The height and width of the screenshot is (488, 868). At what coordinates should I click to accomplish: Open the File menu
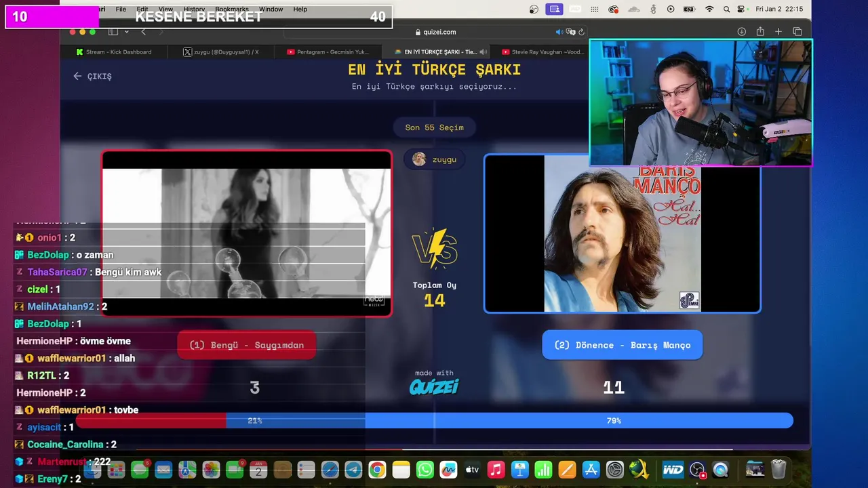121,9
